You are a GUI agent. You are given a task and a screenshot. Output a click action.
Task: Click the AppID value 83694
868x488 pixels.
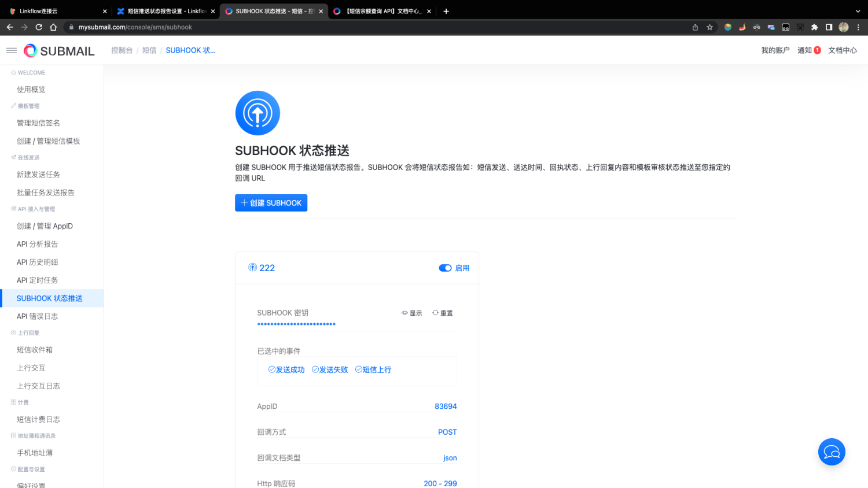[446, 406]
